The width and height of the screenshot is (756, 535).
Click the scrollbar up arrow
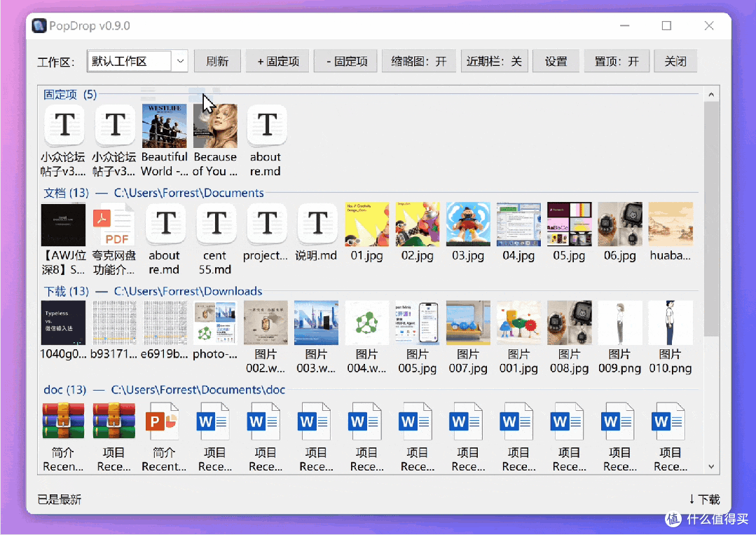[711, 95]
